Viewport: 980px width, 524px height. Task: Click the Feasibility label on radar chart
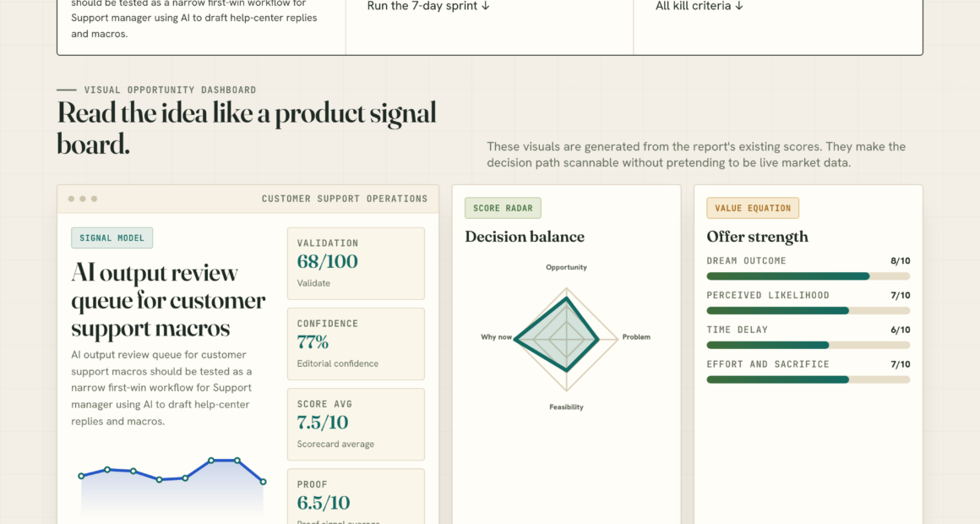566,407
